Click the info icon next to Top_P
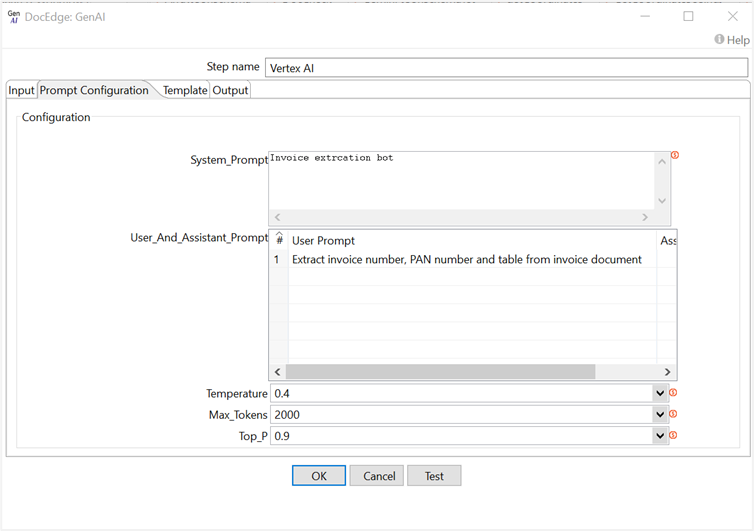The width and height of the screenshot is (754, 531). click(673, 435)
